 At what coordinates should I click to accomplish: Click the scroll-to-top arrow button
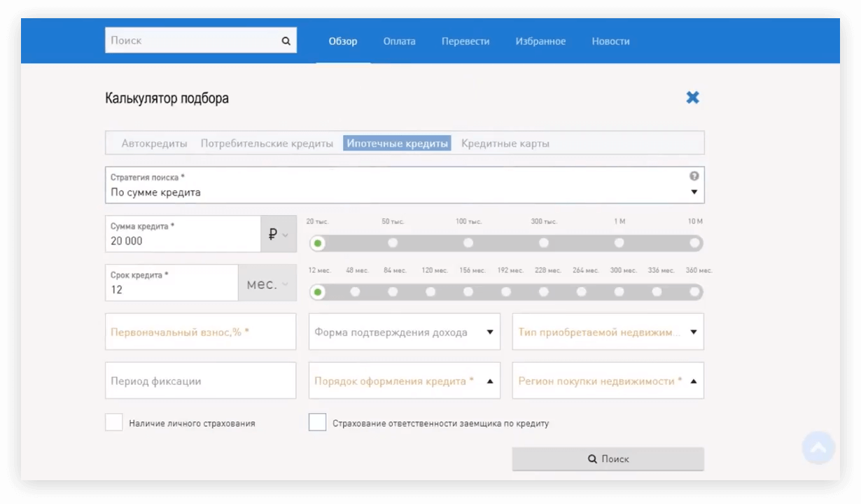click(x=818, y=448)
